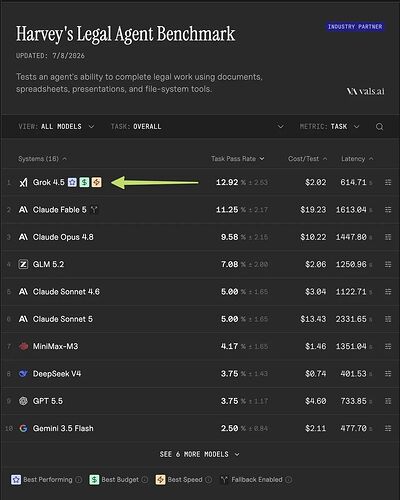Click the vals.ai logo
Viewport: 400px width, 500px height.
tap(366, 91)
